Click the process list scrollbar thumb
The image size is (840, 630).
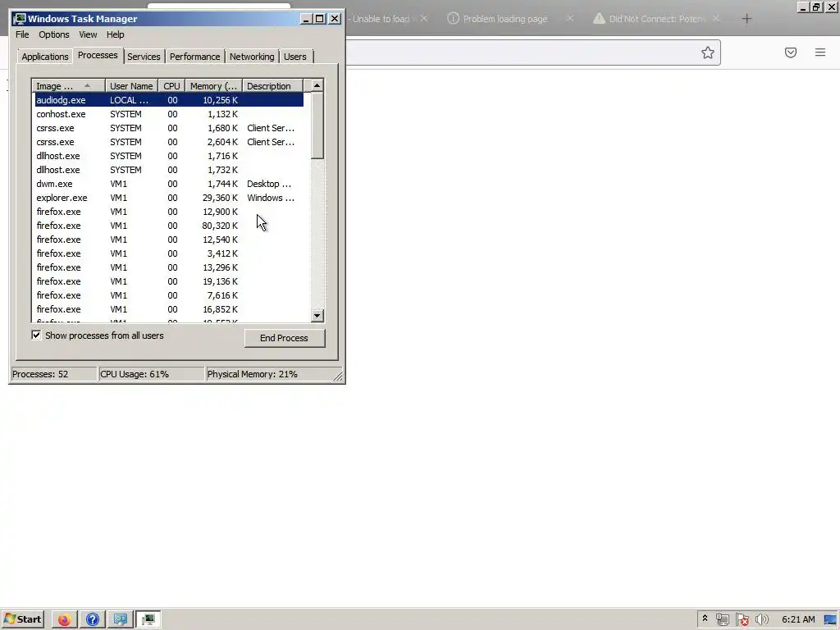click(x=317, y=126)
